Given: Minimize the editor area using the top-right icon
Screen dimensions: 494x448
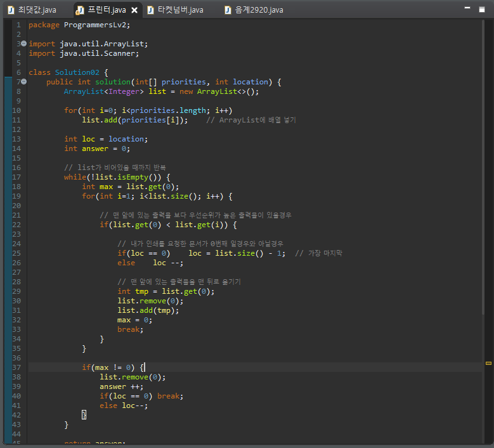Looking at the screenshot, I should (466, 8).
